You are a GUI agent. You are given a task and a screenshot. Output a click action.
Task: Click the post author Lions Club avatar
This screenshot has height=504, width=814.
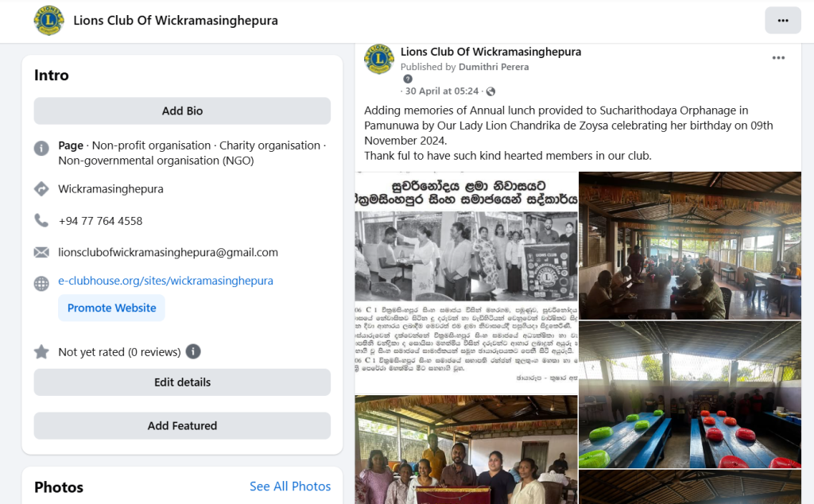[379, 59]
